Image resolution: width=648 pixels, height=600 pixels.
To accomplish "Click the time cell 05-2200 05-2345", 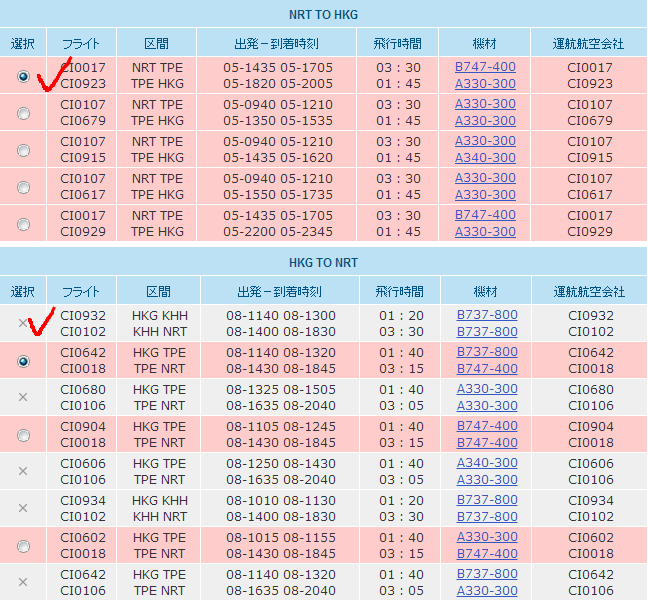I will tap(278, 232).
